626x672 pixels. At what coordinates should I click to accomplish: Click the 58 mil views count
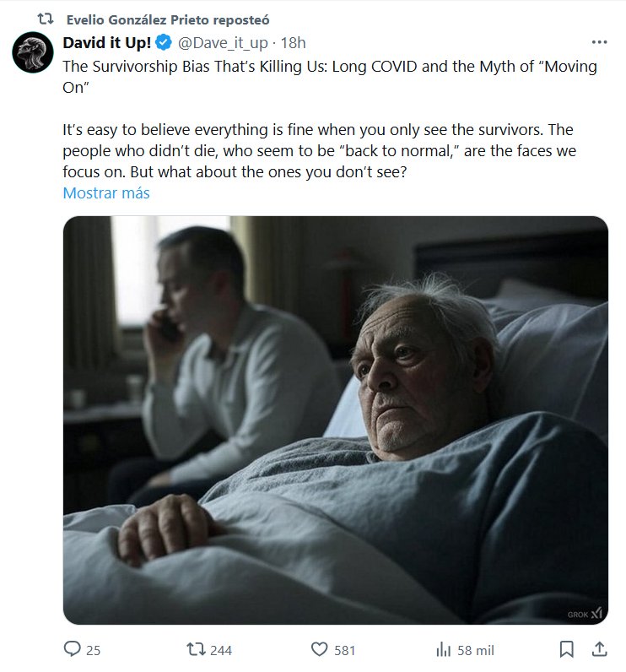(476, 650)
